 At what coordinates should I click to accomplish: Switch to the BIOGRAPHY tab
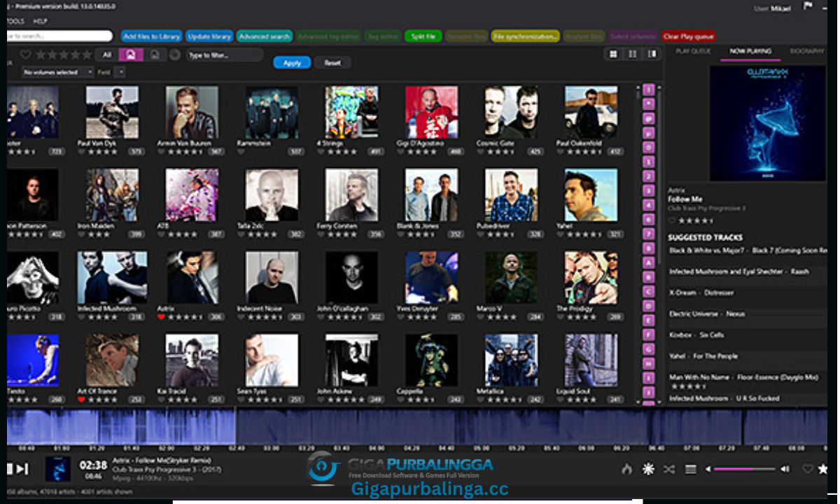(806, 51)
